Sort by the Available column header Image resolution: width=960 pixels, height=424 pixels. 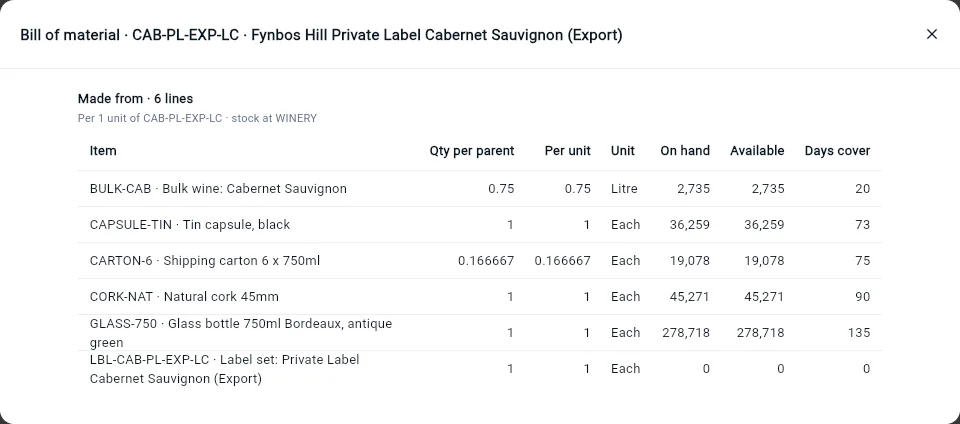tap(757, 151)
